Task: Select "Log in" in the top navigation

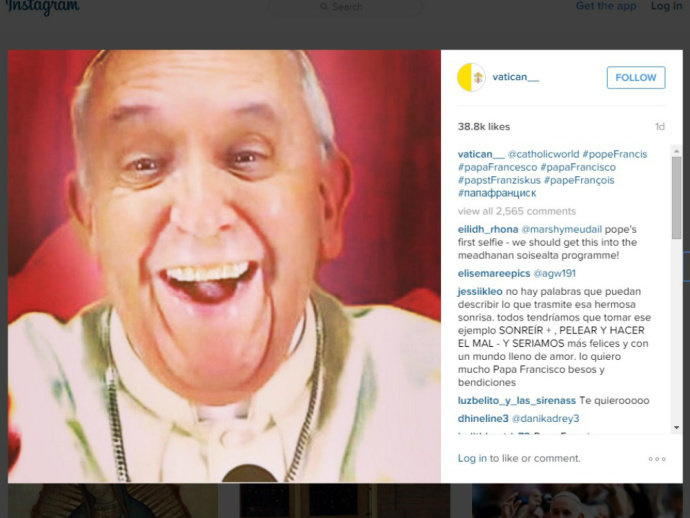Action: point(666,6)
